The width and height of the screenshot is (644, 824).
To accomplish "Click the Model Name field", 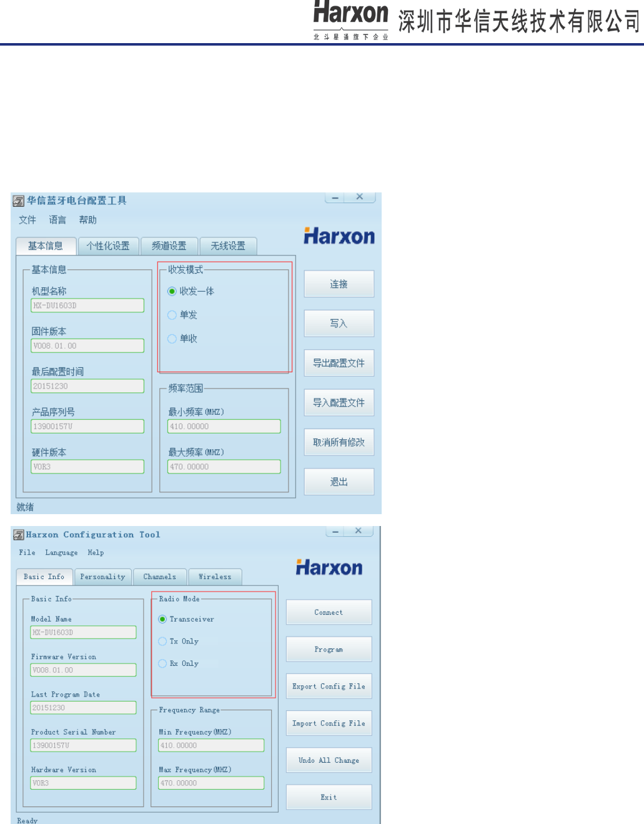I will click(83, 632).
